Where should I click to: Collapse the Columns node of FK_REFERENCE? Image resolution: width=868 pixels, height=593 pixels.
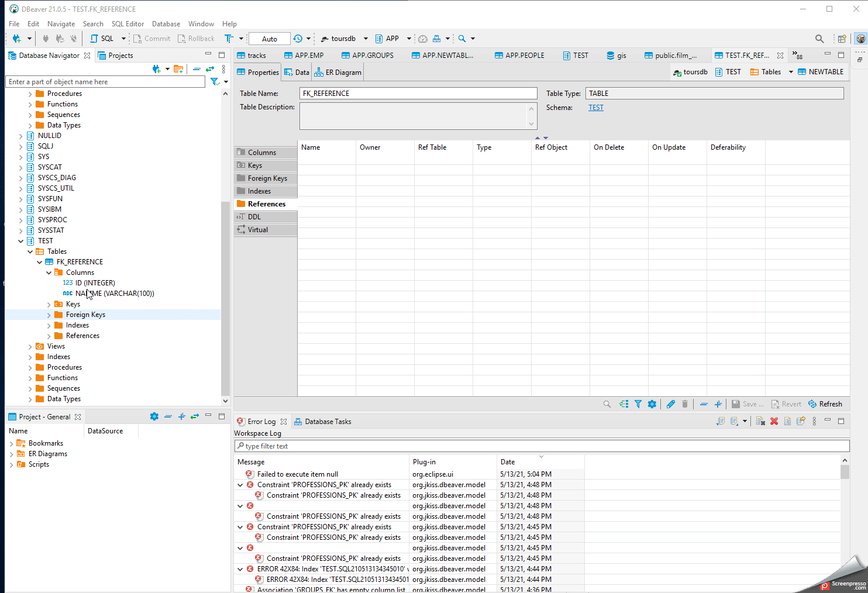click(49, 272)
